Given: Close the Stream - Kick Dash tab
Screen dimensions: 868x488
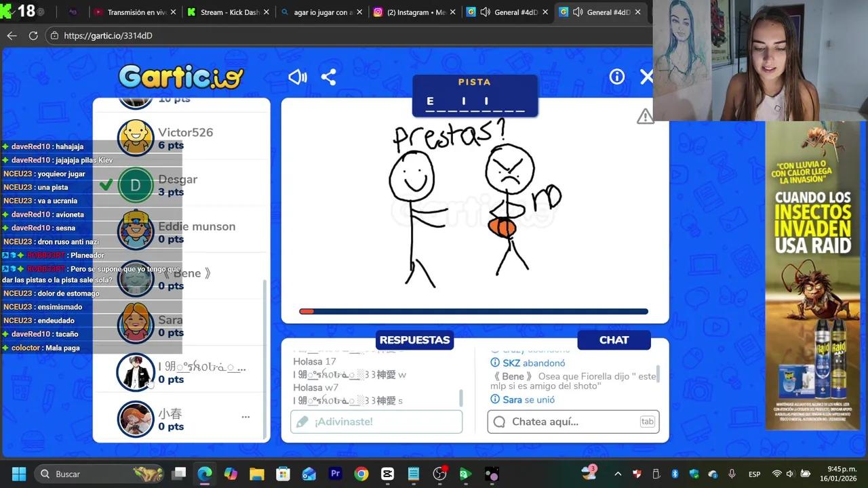Looking at the screenshot, I should (x=266, y=12).
